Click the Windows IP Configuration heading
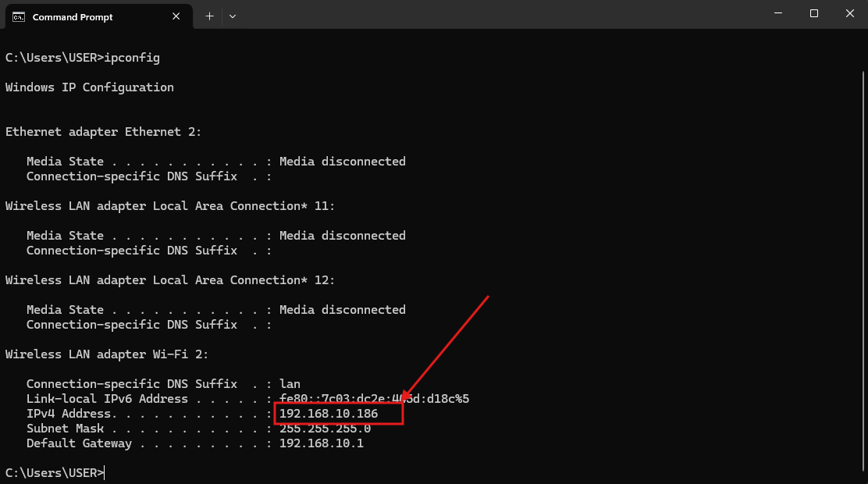Viewport: 868px width, 484px height. point(90,87)
